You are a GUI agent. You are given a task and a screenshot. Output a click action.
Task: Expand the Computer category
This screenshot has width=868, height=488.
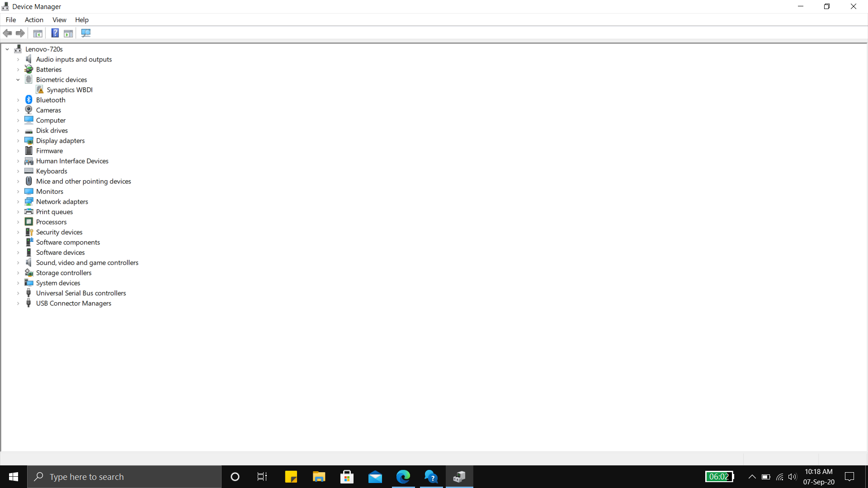[x=18, y=120]
